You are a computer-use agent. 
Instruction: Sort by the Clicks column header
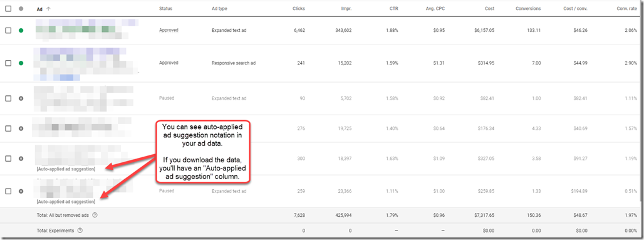(299, 9)
